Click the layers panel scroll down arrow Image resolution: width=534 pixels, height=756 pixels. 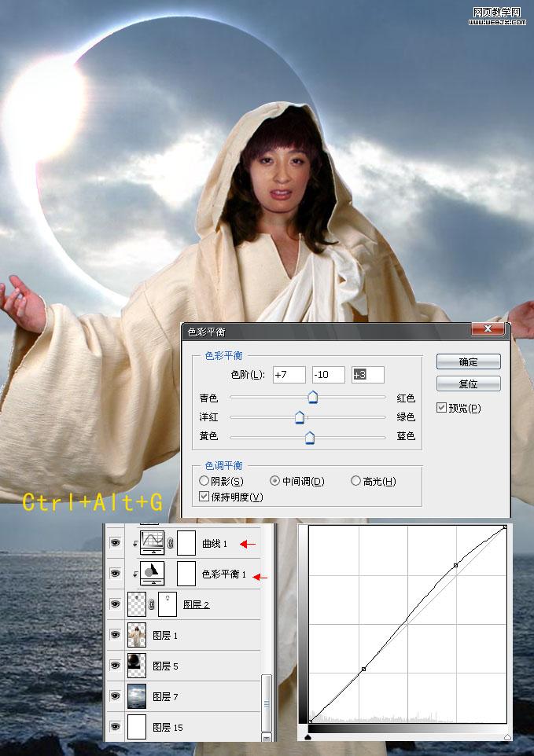(267, 736)
